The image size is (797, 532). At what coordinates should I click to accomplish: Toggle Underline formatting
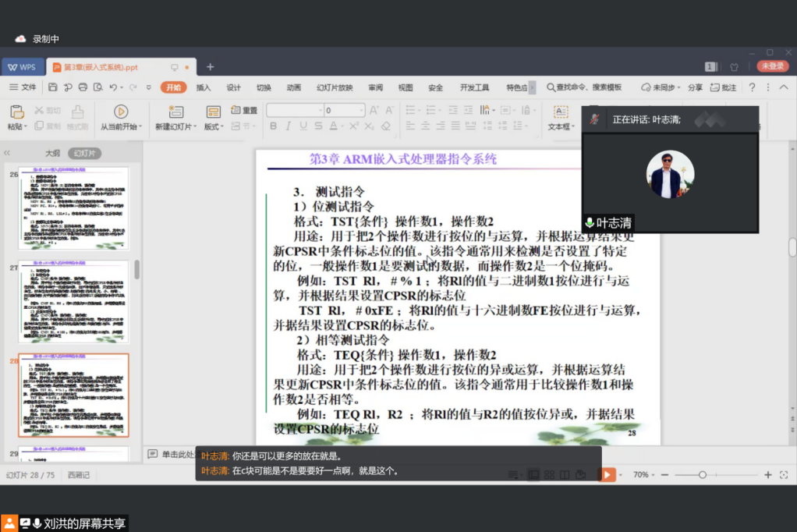(x=303, y=126)
